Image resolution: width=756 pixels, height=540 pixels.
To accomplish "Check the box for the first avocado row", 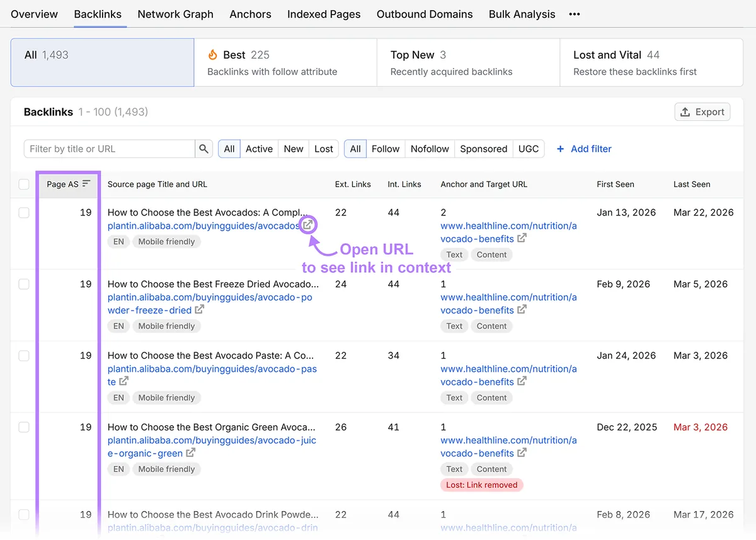I will (24, 213).
